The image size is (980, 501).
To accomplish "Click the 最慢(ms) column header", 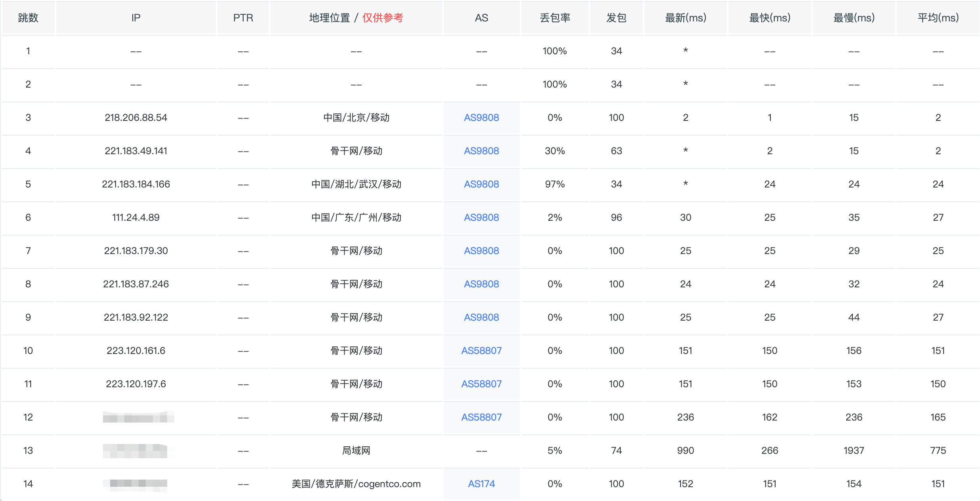I will 854,18.
